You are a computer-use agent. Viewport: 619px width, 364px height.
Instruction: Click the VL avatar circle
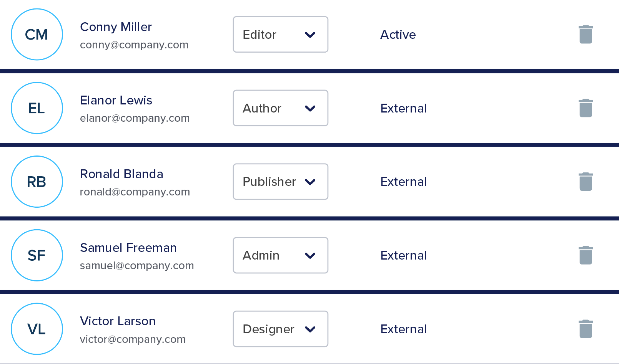pyautogui.click(x=37, y=329)
